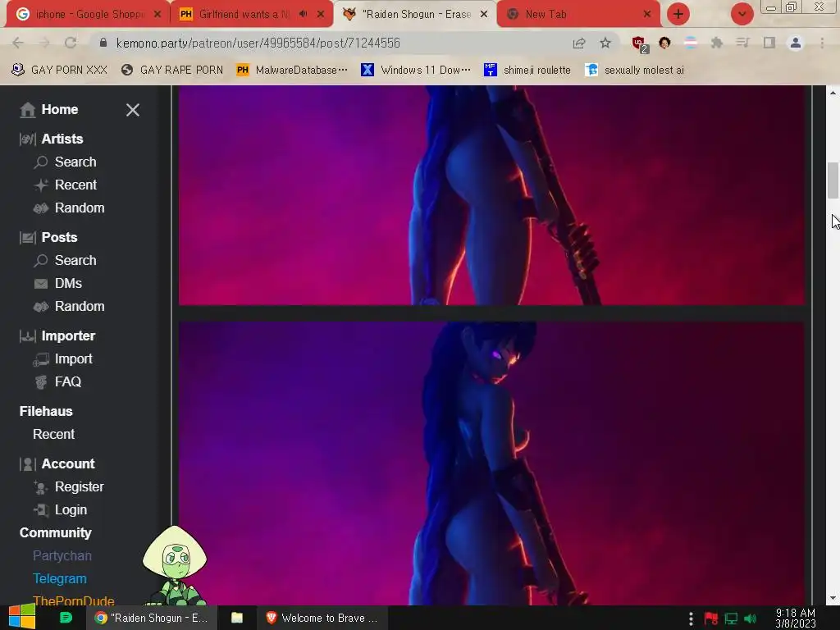Open the Extensions puzzle icon
The width and height of the screenshot is (840, 630).
(717, 43)
